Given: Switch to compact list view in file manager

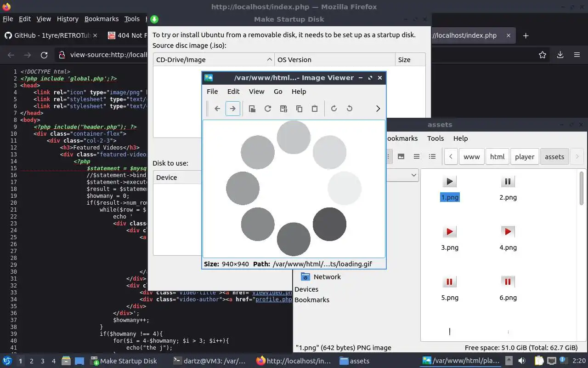Looking at the screenshot, I should (417, 156).
